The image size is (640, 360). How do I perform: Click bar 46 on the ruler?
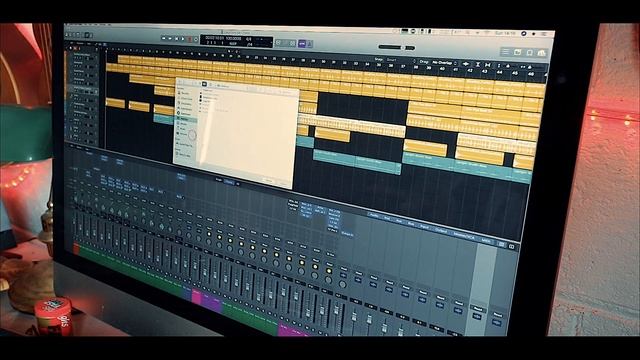(531, 74)
